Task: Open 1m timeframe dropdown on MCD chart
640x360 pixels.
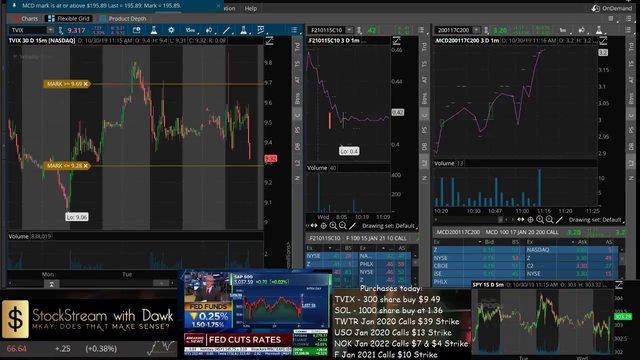Action: [563, 30]
